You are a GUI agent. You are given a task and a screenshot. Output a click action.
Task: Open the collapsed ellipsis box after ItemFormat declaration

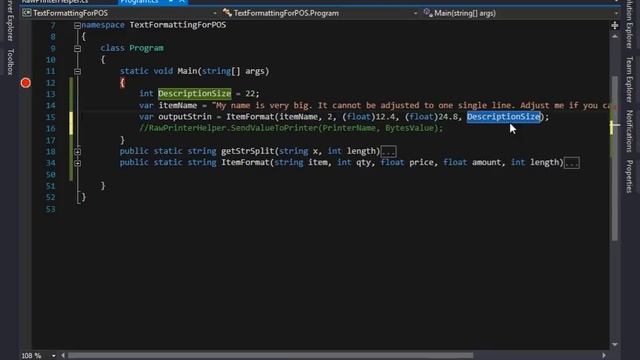coord(571,163)
